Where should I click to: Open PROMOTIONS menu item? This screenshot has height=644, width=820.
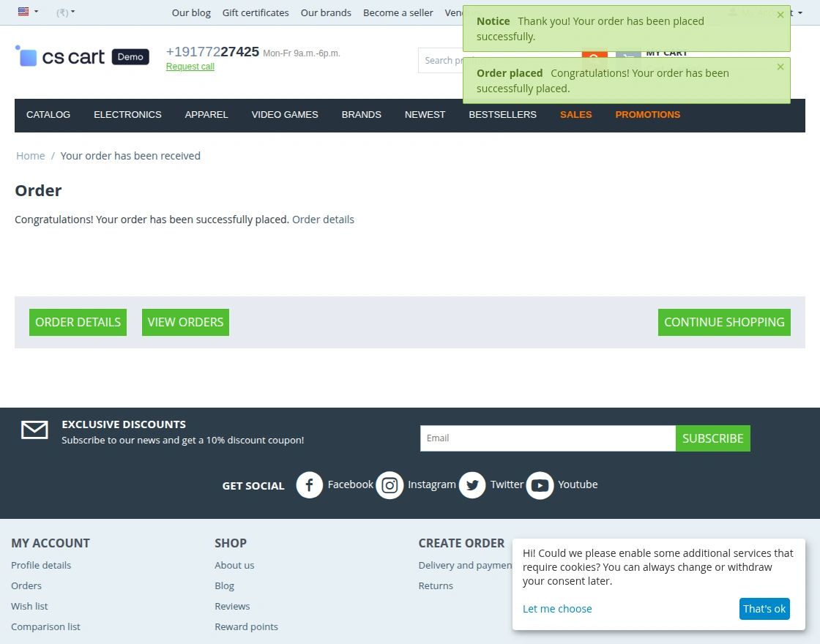[647, 114]
